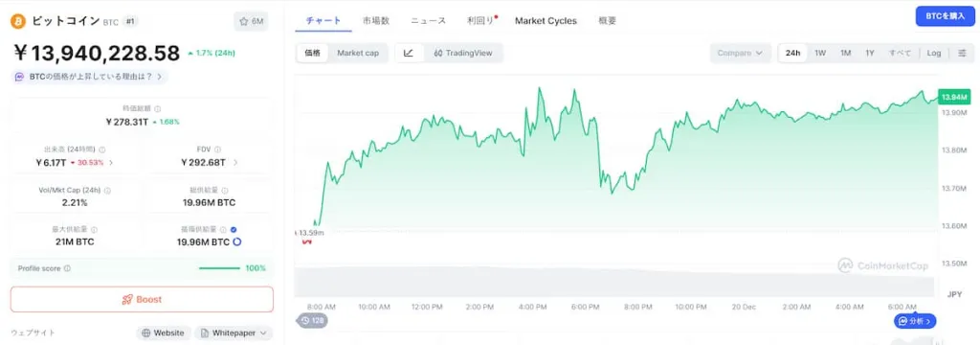Expand the FDV details chevron
The width and height of the screenshot is (980, 345).
[x=235, y=163]
